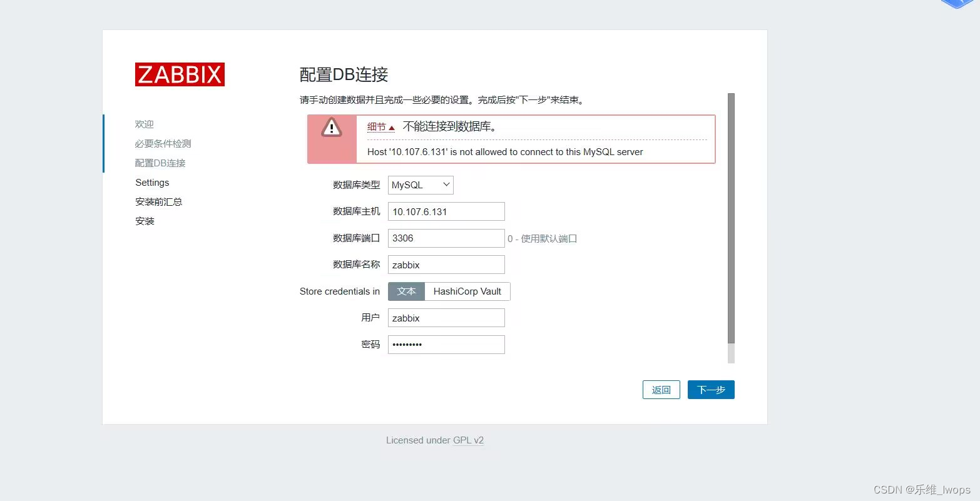980x501 pixels.
Task: Click the warning triangle icon
Action: (332, 127)
